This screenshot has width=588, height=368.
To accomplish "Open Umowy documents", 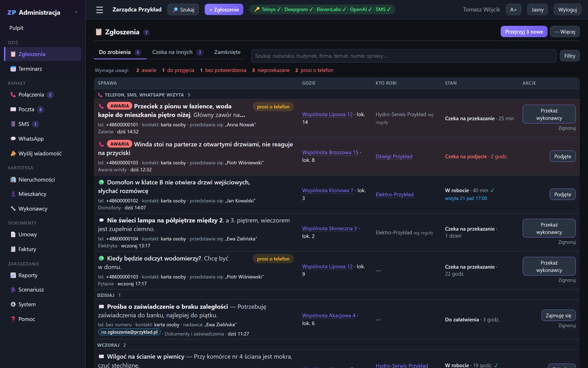I will [43, 234].
